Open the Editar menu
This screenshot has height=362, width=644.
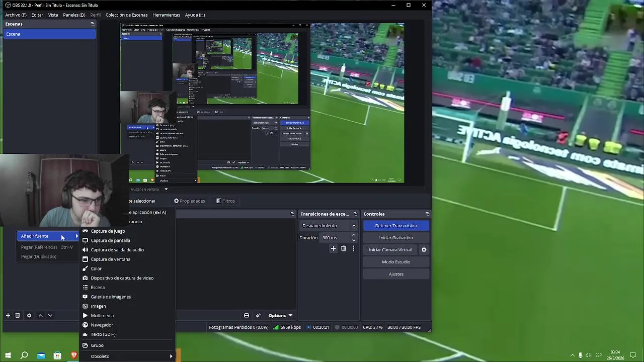coord(37,15)
